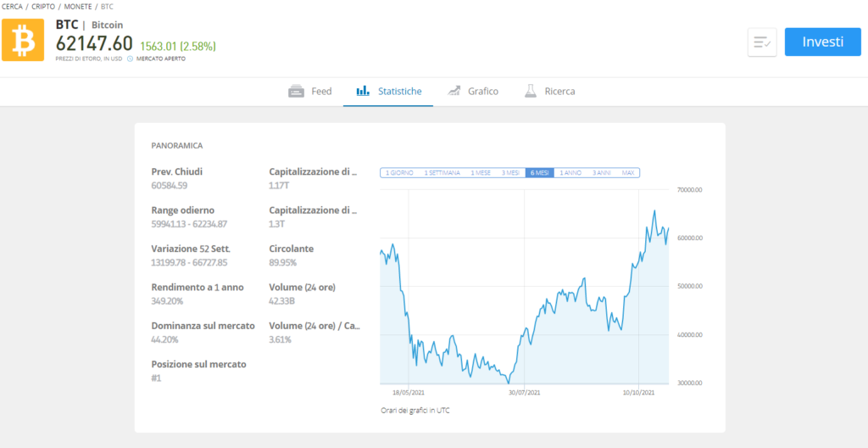Switch chart to 1 Anno range
The width and height of the screenshot is (868, 448).
click(x=570, y=173)
